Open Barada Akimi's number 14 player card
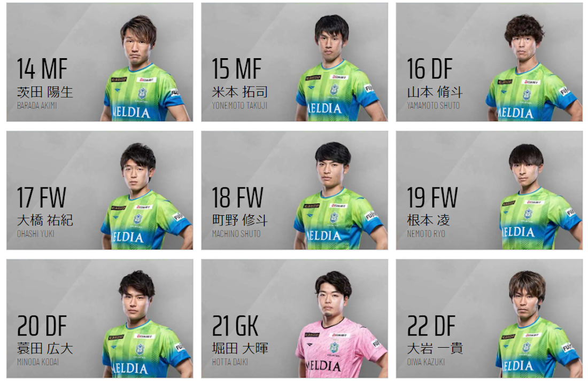The width and height of the screenshot is (588, 384). (x=100, y=62)
